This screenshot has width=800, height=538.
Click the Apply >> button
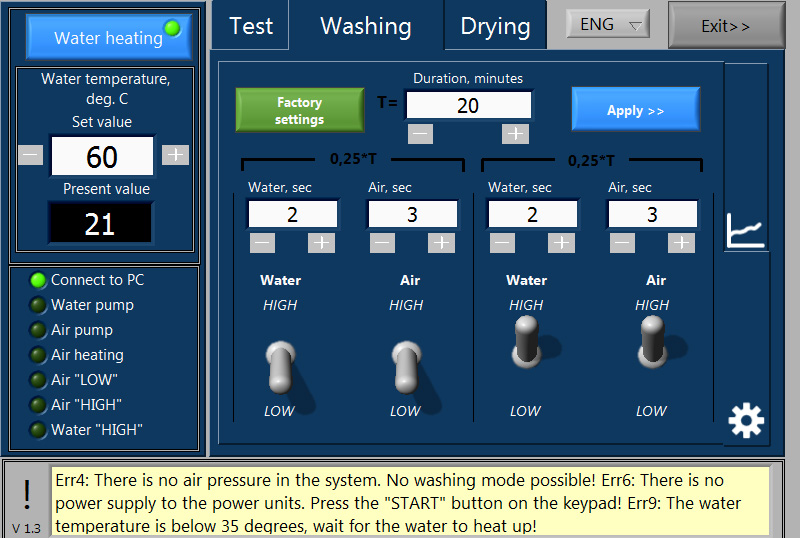[635, 110]
